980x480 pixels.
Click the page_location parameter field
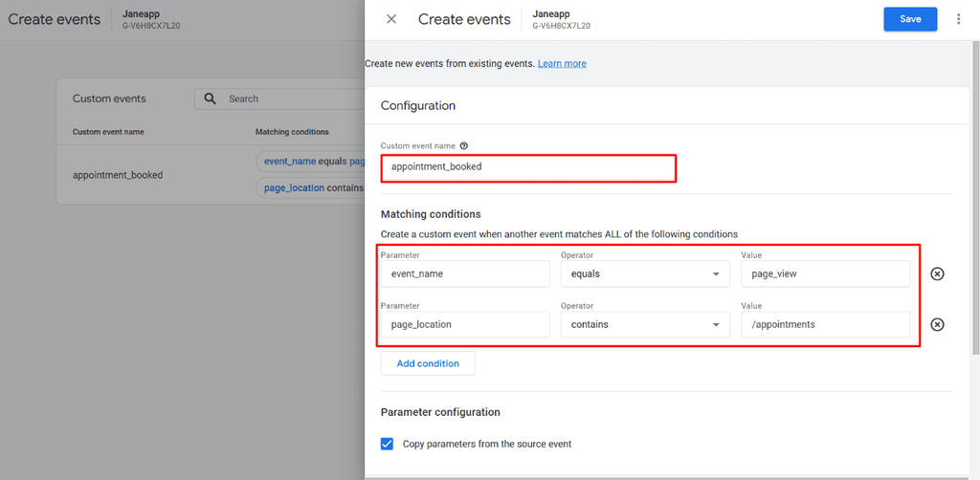pyautogui.click(x=466, y=324)
